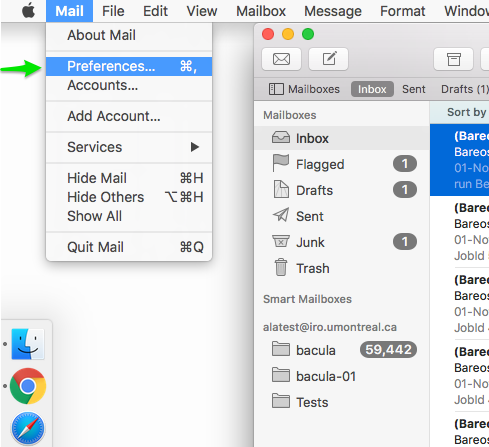Open the Edit menu

[155, 11]
